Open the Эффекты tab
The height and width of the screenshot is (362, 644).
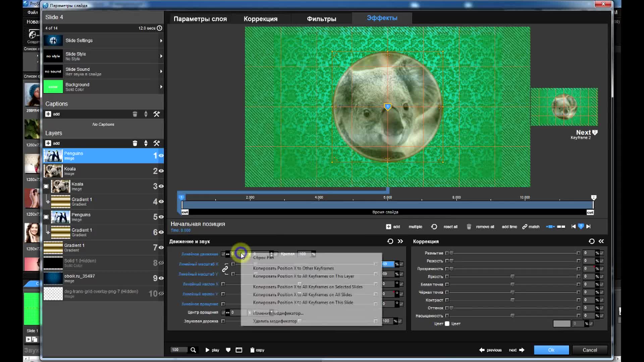(x=382, y=18)
